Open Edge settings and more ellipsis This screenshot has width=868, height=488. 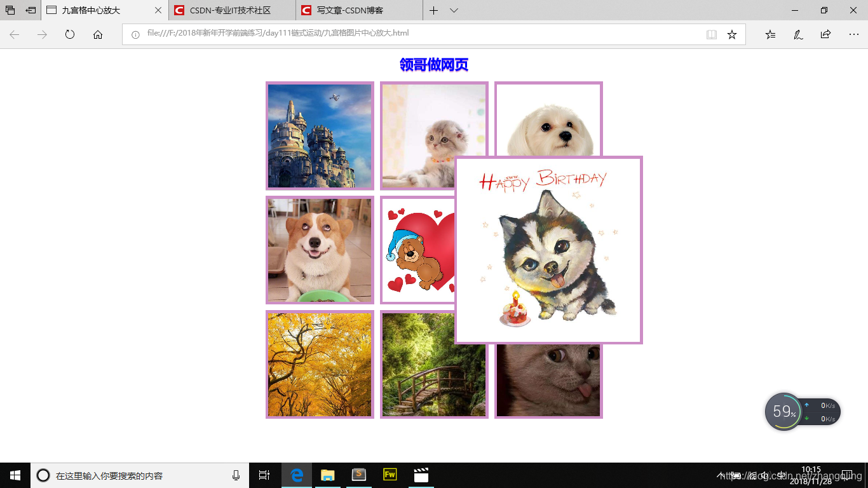coord(853,34)
